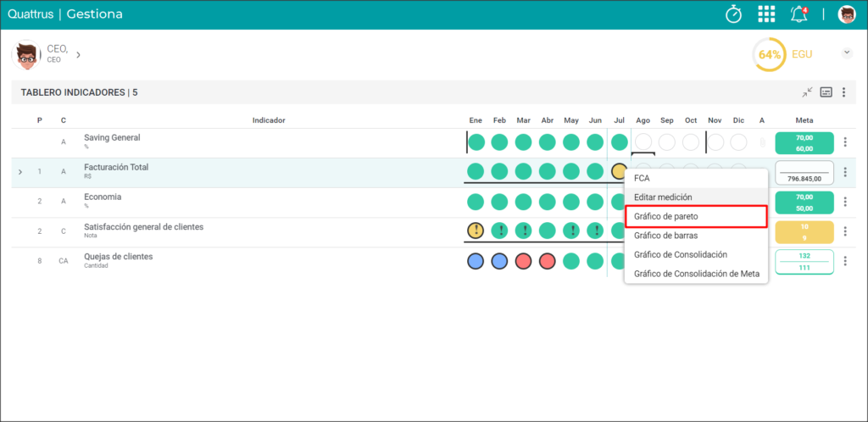Select FCA from context menu
868x422 pixels.
click(697, 179)
